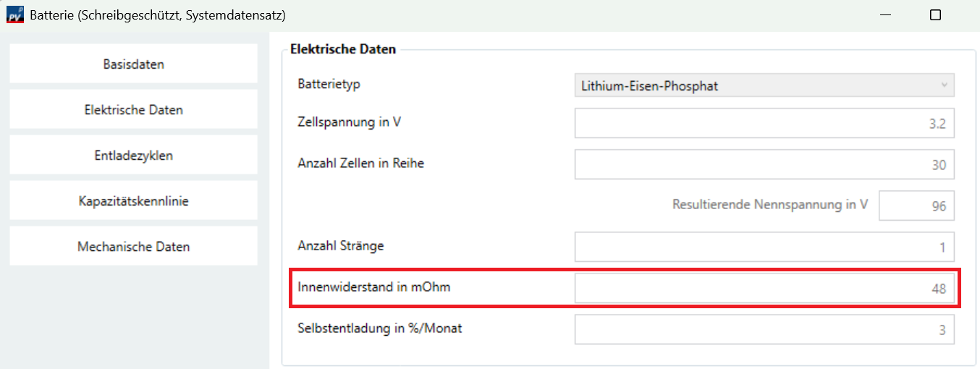Click the Selbstentladung in %/Monat label

point(379,328)
